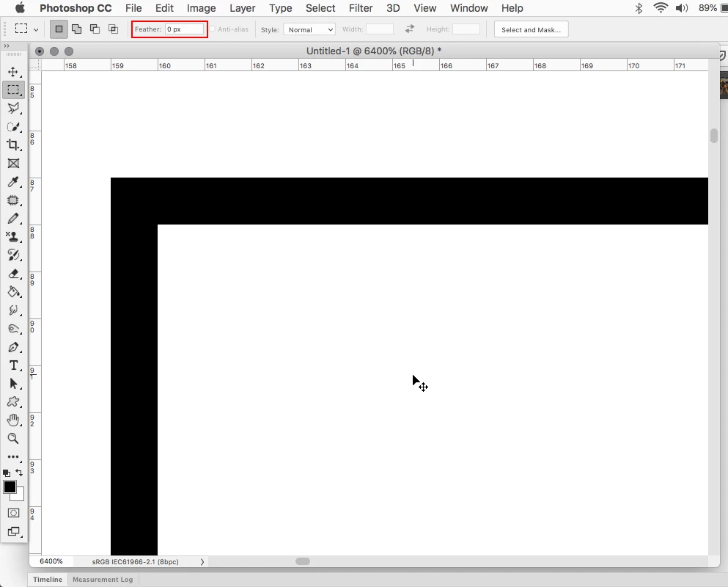Click the zoom percentage field 6400%

(51, 561)
